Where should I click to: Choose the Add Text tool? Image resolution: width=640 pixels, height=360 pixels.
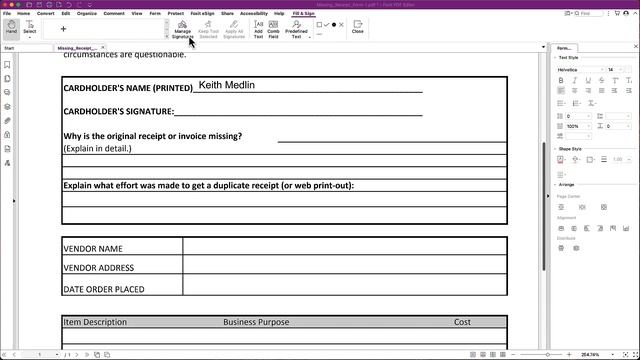coord(258,29)
